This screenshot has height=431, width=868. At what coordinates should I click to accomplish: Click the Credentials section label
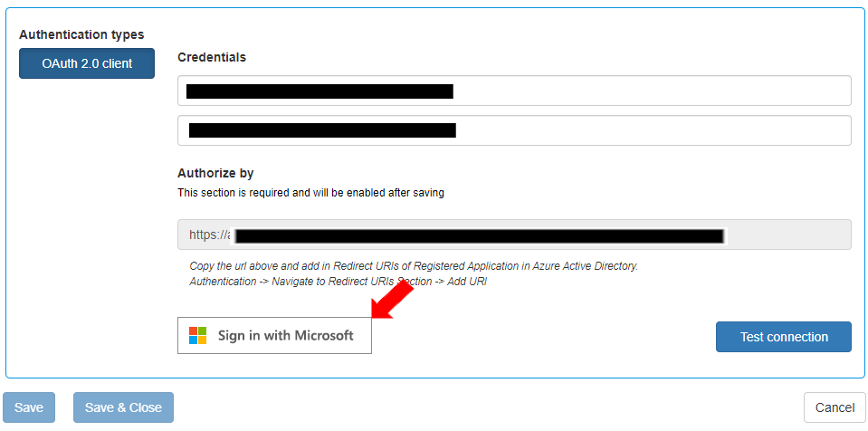click(x=212, y=57)
